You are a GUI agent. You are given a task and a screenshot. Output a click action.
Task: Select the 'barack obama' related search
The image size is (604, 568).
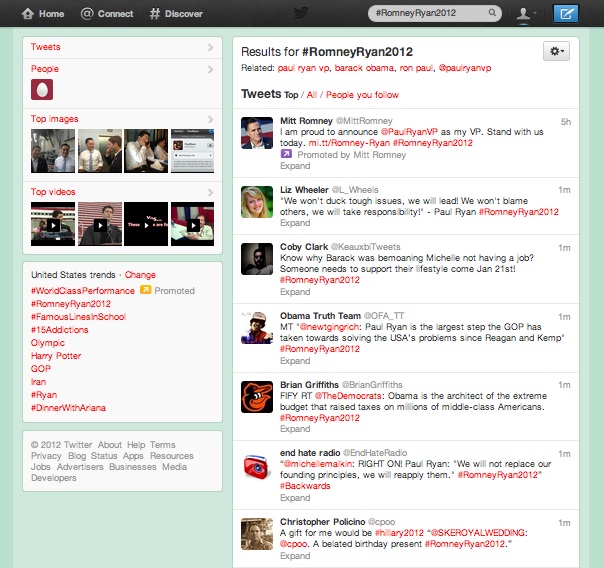[364, 68]
